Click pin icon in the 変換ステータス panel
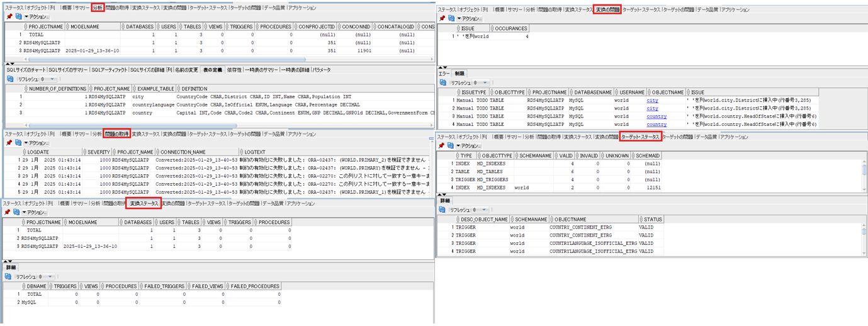This screenshot has width=868, height=326. (8, 213)
